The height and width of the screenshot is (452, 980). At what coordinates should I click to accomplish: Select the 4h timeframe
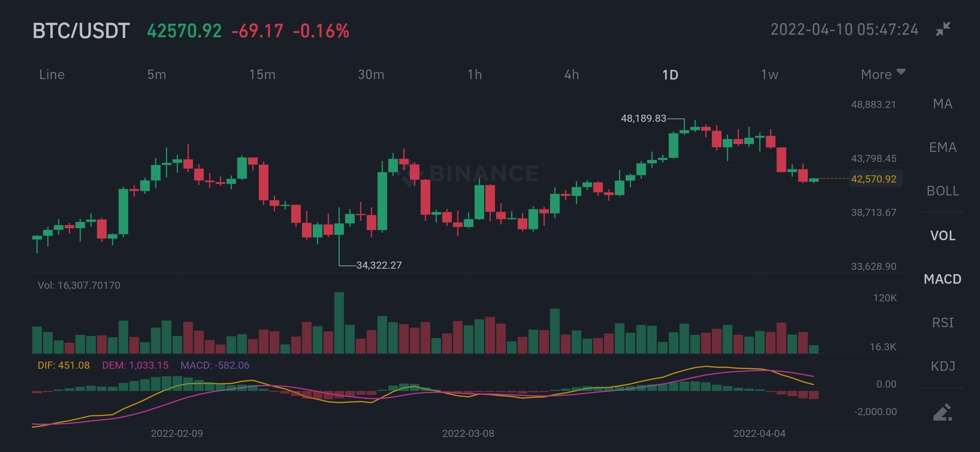(572, 74)
